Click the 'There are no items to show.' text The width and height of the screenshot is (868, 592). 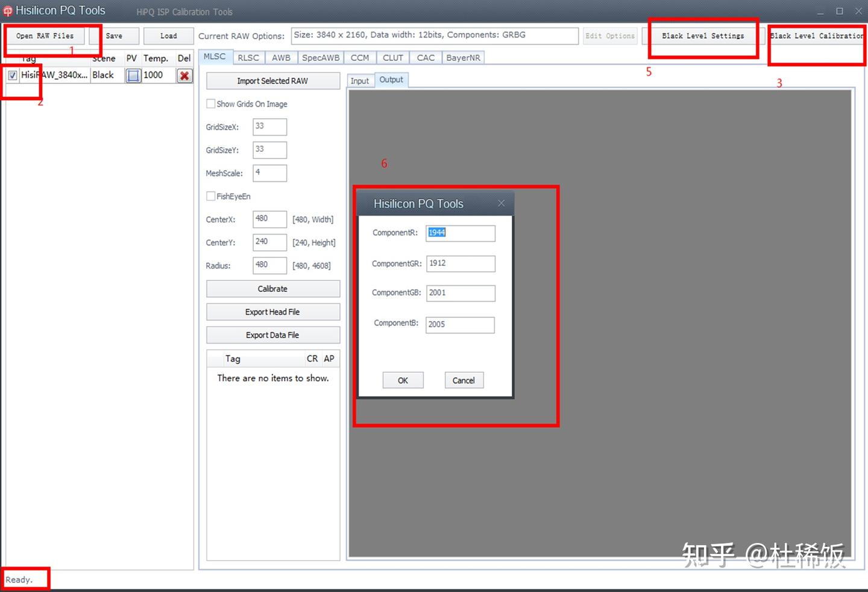(273, 378)
